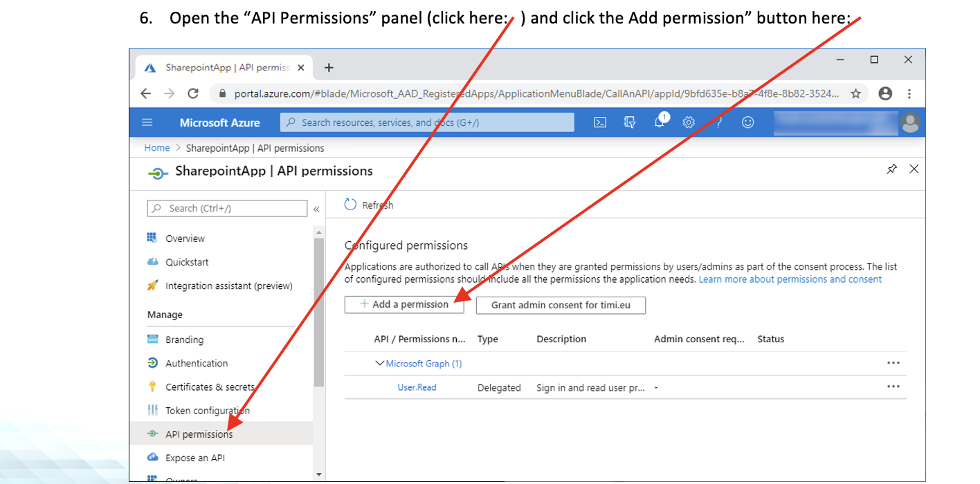Open directory and subscription filter icon
The height and width of the screenshot is (484, 980).
629,122
